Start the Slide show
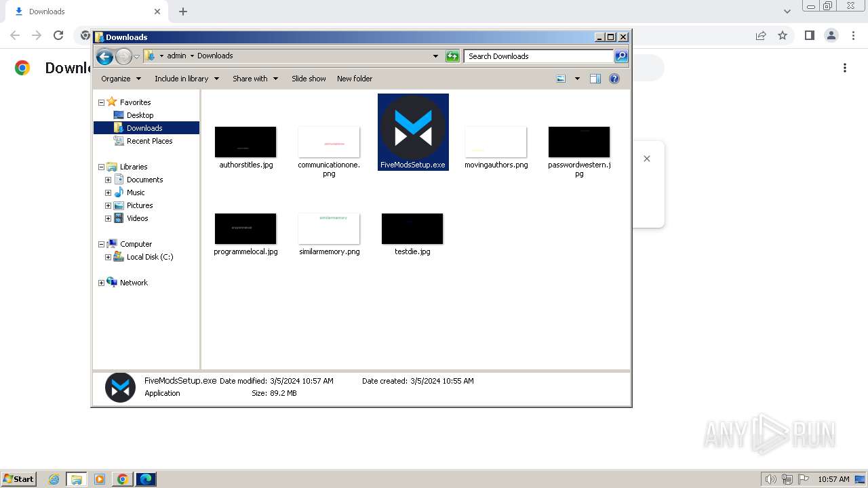The width and height of the screenshot is (868, 488). click(x=309, y=79)
